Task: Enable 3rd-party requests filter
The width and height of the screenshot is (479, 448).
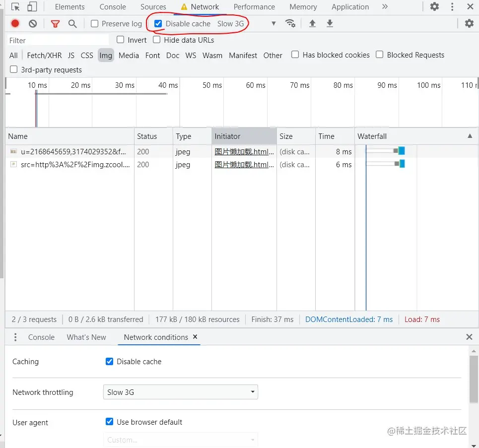Action: point(13,69)
